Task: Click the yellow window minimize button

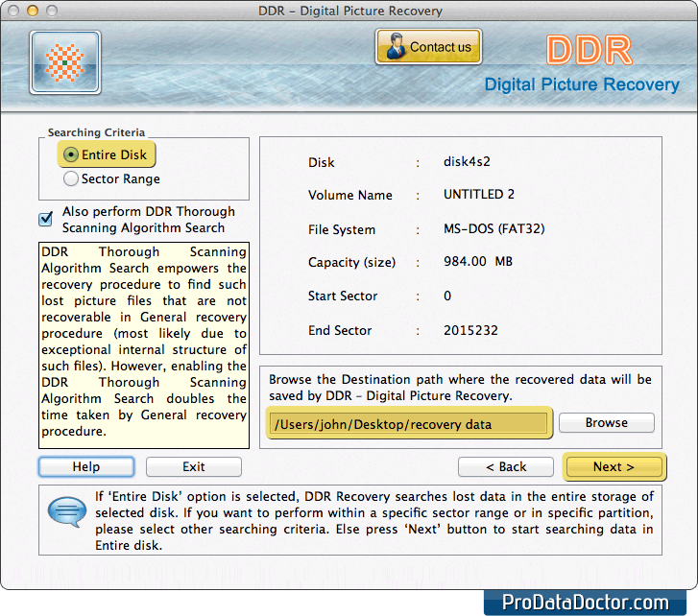Action: [x=33, y=11]
